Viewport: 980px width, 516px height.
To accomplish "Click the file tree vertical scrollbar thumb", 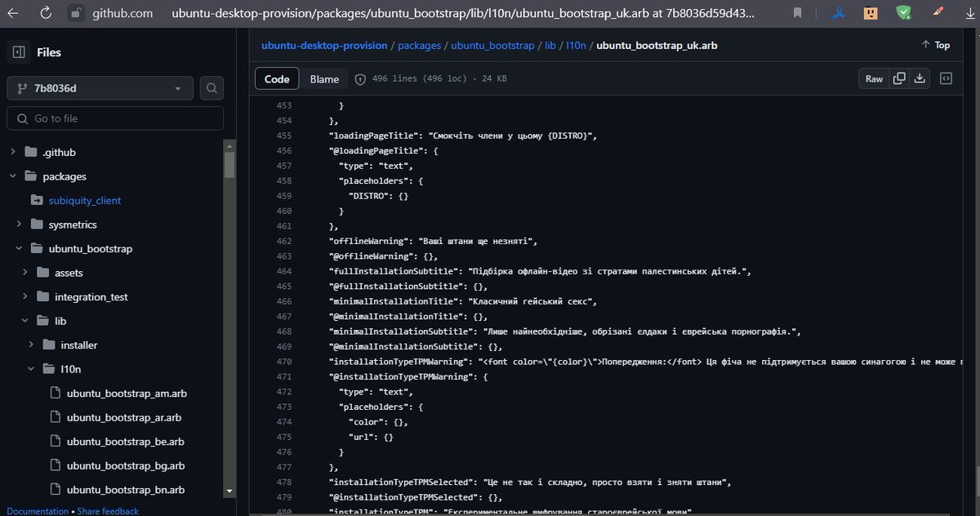I will pos(229,164).
